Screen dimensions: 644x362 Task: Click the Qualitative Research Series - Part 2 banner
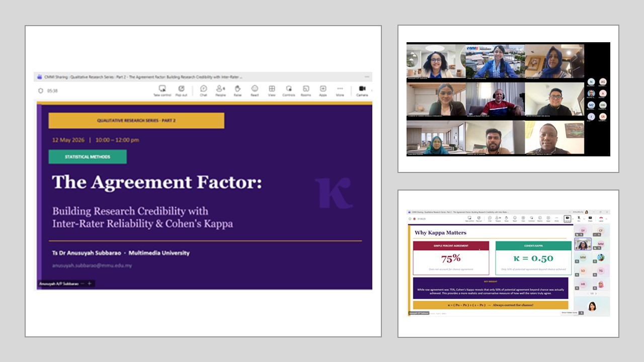136,121
